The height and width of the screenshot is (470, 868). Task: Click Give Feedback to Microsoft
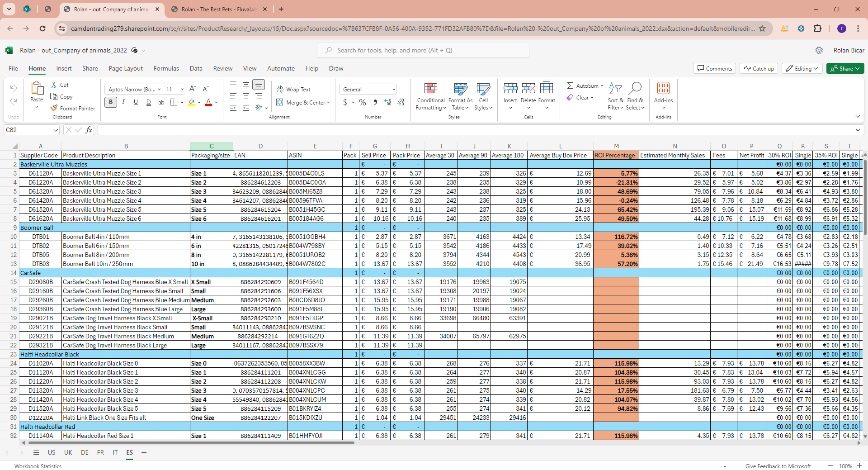tap(778, 466)
